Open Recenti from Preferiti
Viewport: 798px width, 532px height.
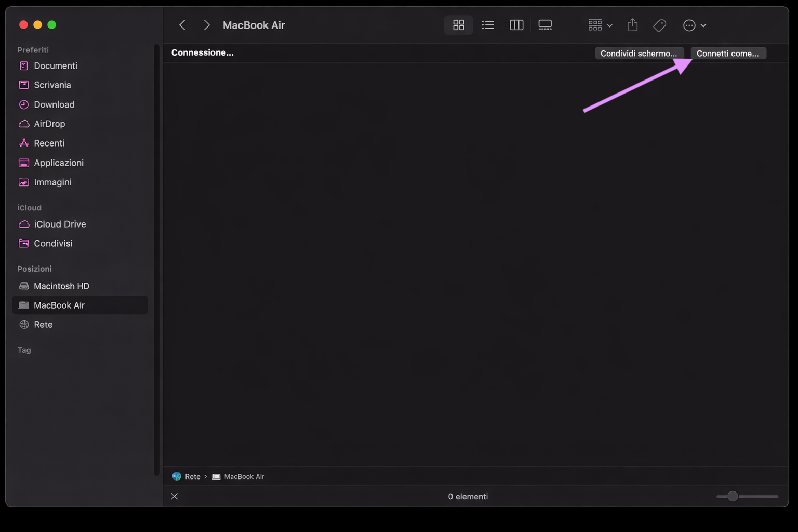pos(49,143)
